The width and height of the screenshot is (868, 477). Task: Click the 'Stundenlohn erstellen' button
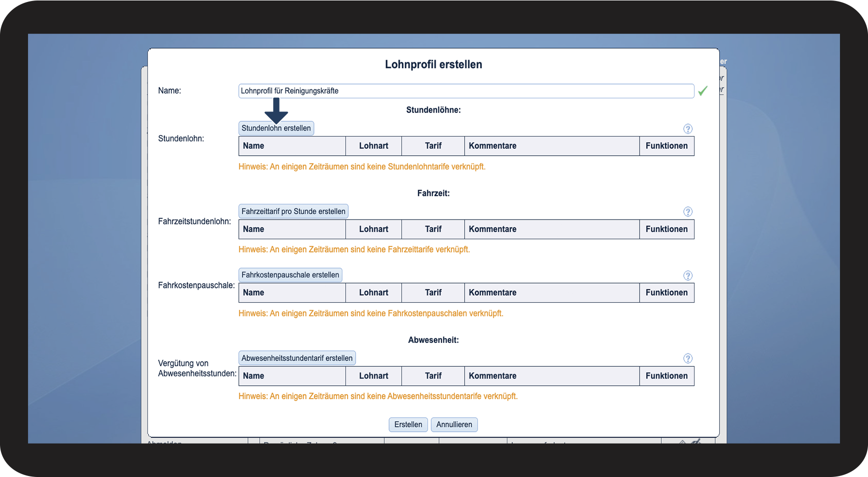(x=276, y=128)
